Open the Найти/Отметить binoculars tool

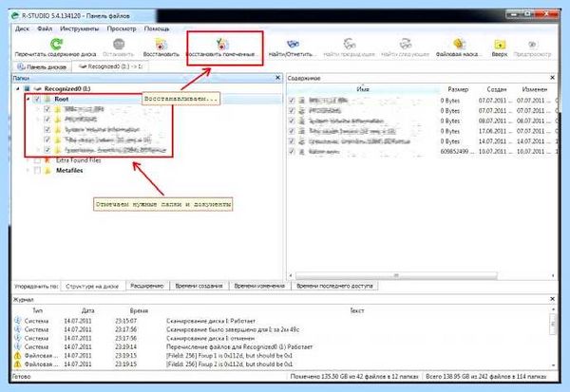[293, 45]
